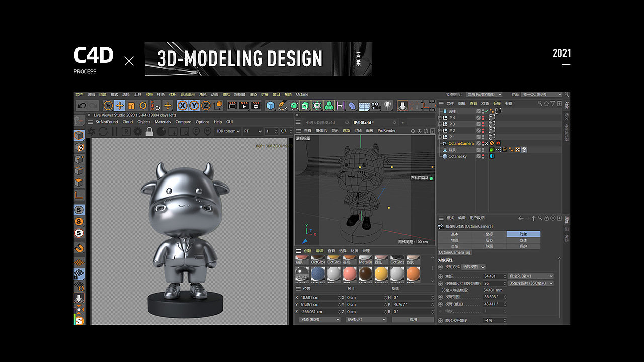Open the HDR tonemap dropdown
644x362 pixels.
click(x=227, y=131)
